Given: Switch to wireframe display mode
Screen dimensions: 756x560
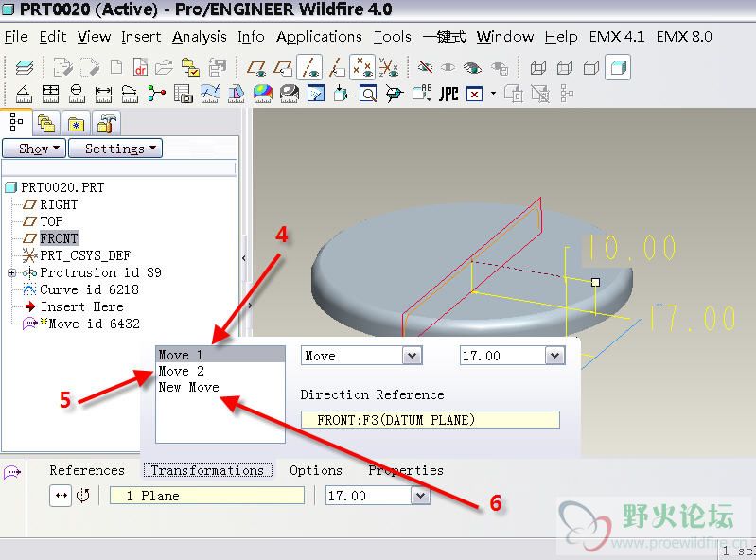Looking at the screenshot, I should tap(538, 67).
